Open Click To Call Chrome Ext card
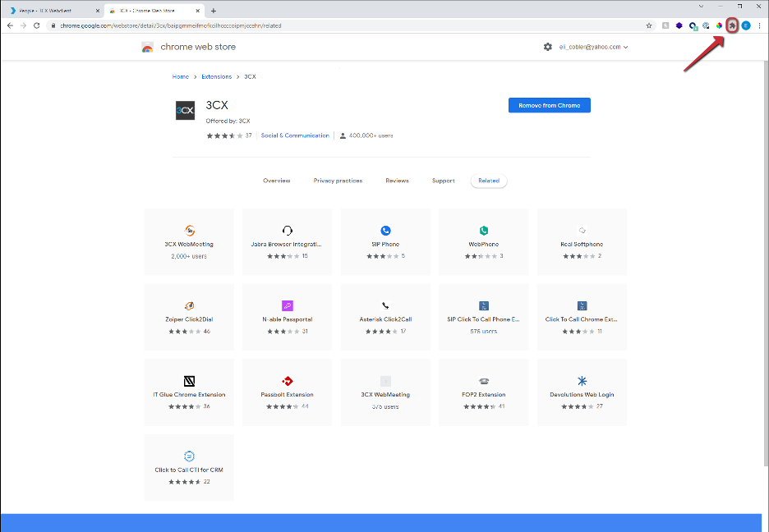 click(583, 317)
